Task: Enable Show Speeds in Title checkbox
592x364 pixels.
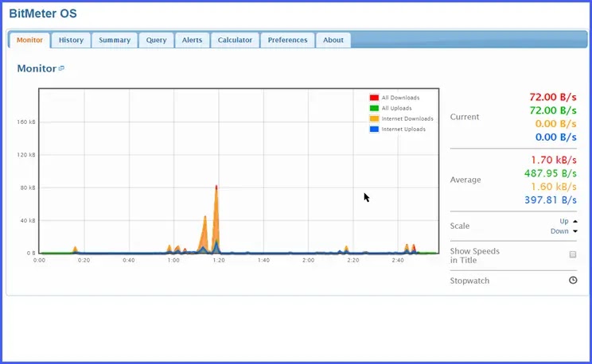Action: (573, 254)
